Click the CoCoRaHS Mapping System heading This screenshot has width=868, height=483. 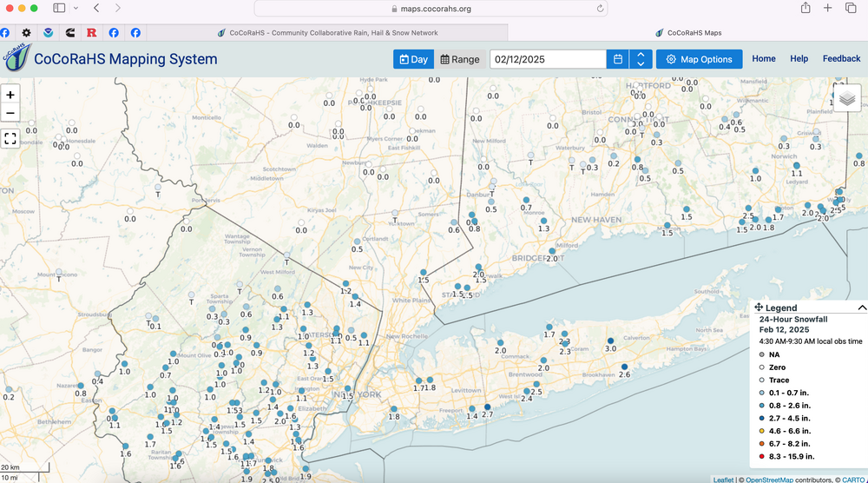[x=126, y=59]
